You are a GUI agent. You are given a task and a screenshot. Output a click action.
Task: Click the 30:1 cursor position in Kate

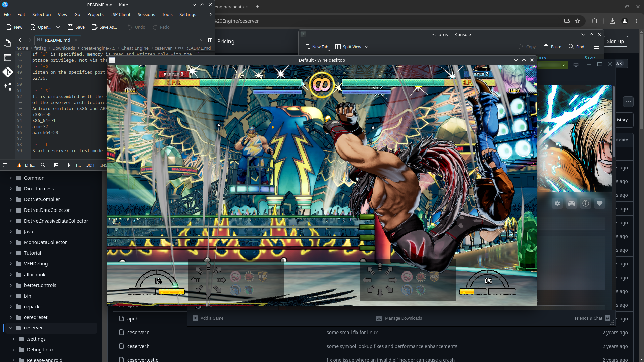pyautogui.click(x=90, y=165)
